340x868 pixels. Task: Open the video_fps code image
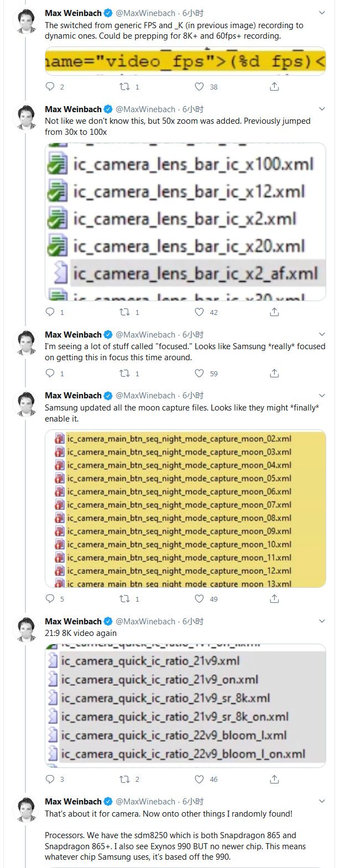pyautogui.click(x=185, y=61)
